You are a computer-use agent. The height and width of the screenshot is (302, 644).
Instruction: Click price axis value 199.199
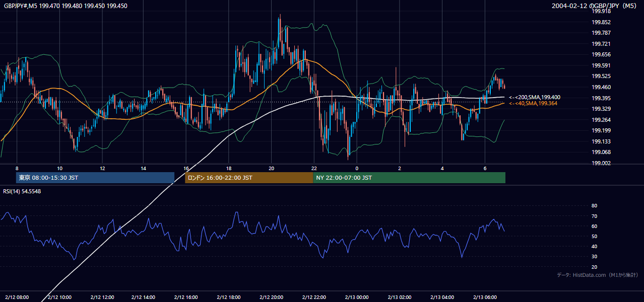tap(601, 130)
